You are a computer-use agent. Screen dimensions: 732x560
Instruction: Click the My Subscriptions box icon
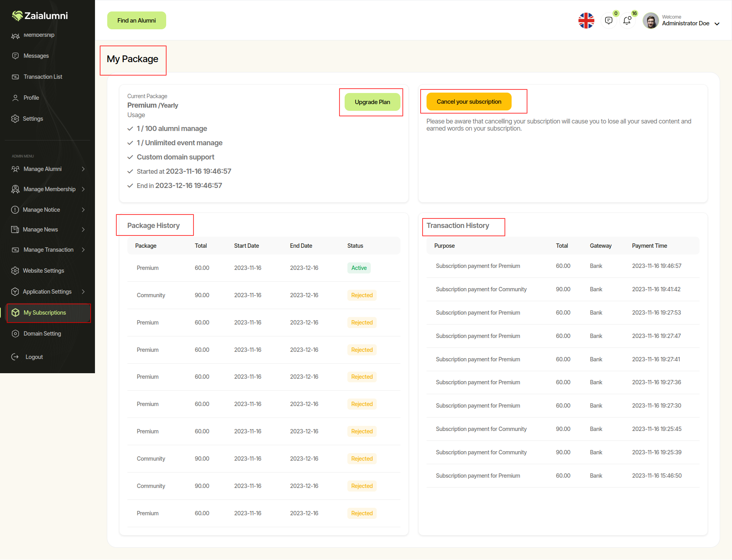pyautogui.click(x=15, y=313)
